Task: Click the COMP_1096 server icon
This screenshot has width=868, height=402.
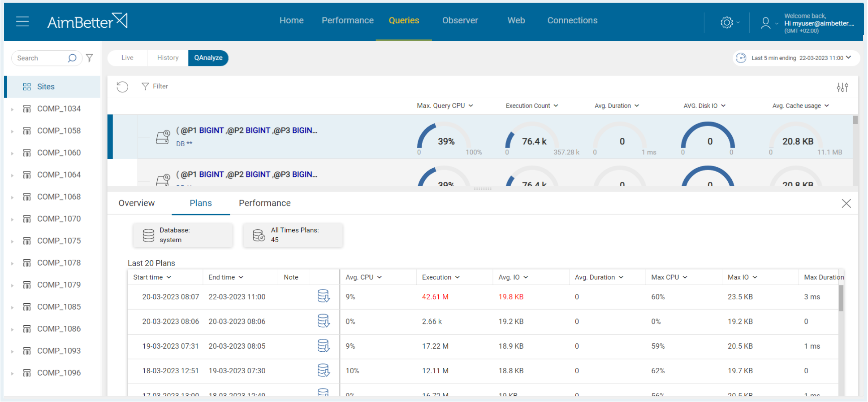Action: pyautogui.click(x=27, y=372)
